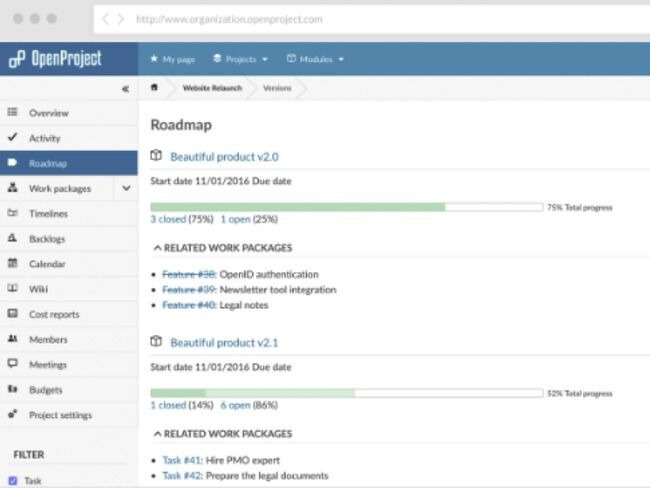Viewport: 650px width, 488px height.
Task: Open Activity in the sidebar
Action: [69, 138]
